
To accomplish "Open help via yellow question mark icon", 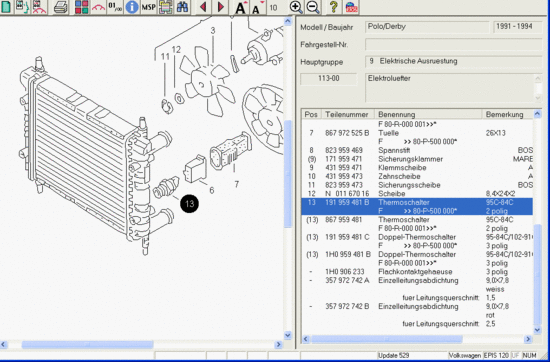I will (334, 7).
